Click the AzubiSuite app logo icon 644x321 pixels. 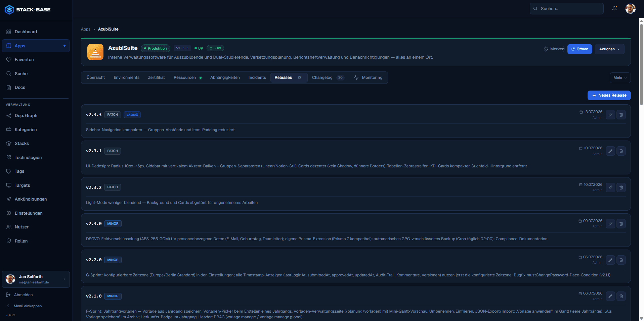[95, 52]
